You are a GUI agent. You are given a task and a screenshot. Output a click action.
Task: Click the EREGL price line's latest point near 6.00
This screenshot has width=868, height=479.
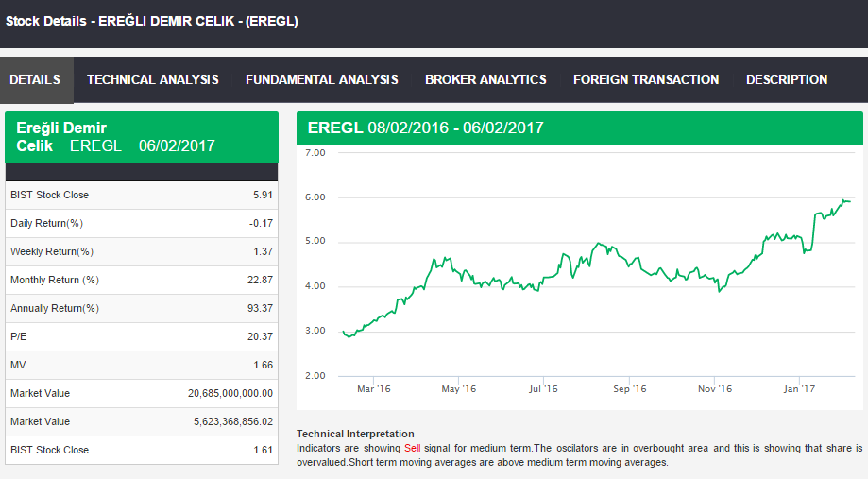849,201
